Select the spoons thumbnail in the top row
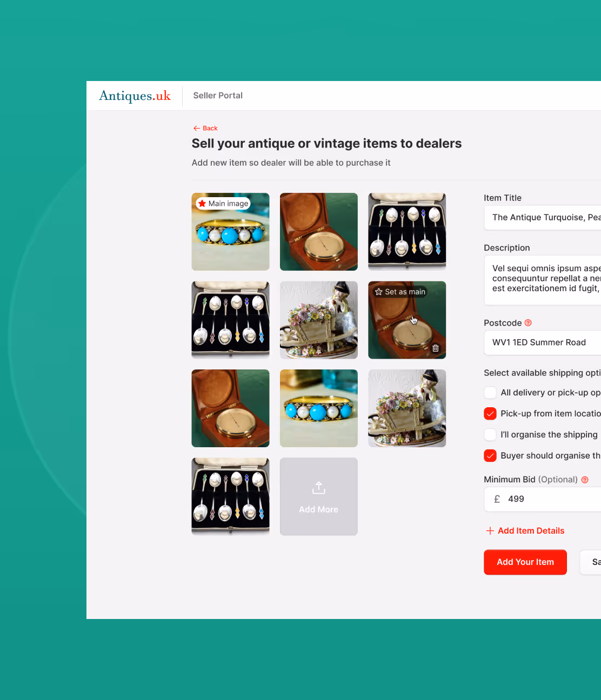601x700 pixels. (407, 232)
